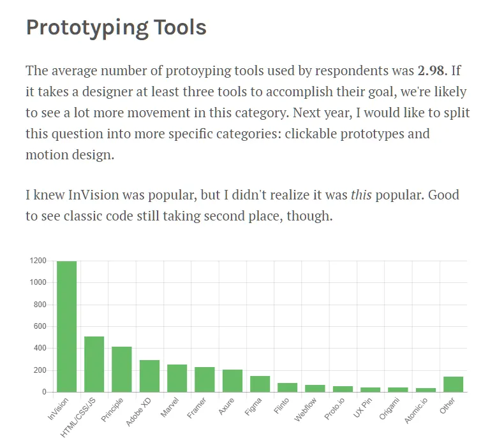Click the Prototyping Tools heading
504x448 pixels.
[x=116, y=27]
